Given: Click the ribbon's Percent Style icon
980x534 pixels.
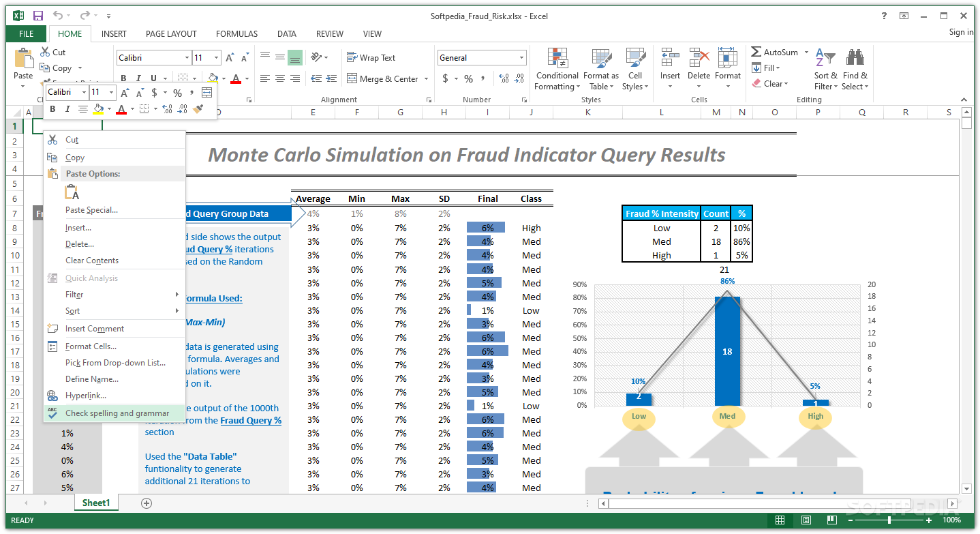Looking at the screenshot, I should (x=468, y=78).
